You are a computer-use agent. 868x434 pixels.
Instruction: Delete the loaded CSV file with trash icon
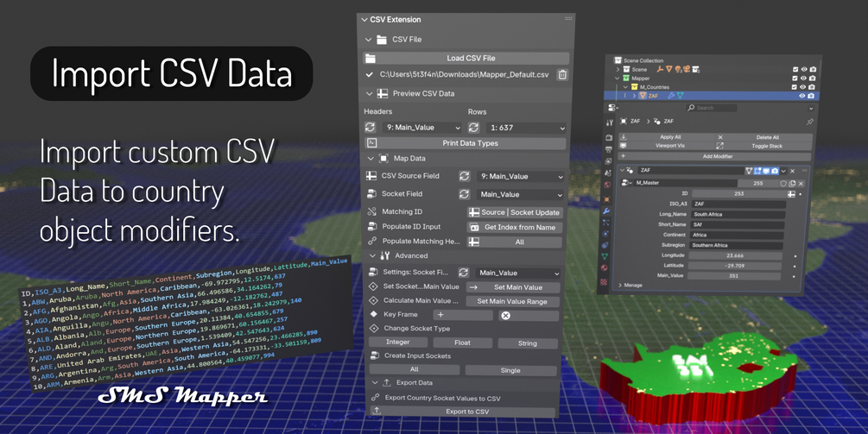click(x=562, y=75)
